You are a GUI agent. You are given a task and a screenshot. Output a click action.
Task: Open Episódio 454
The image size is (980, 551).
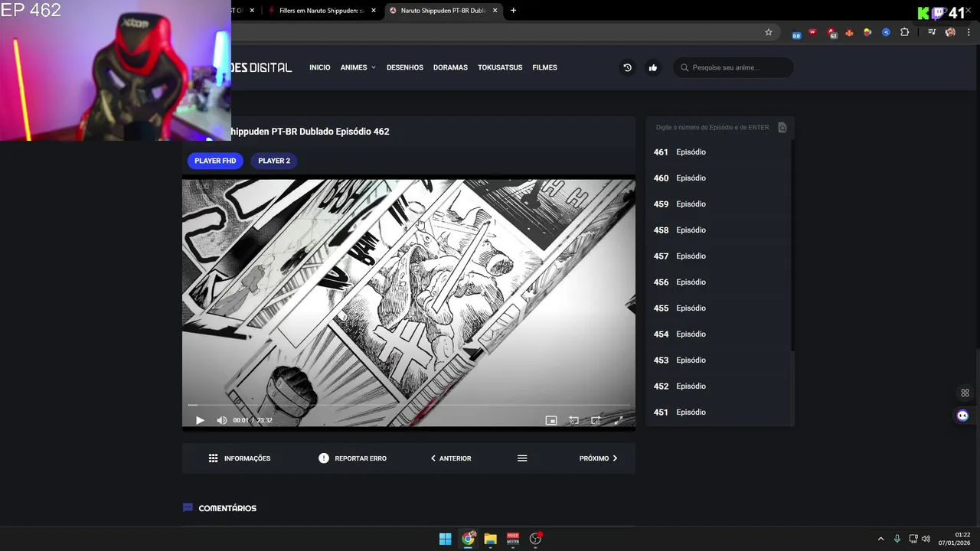coord(718,334)
